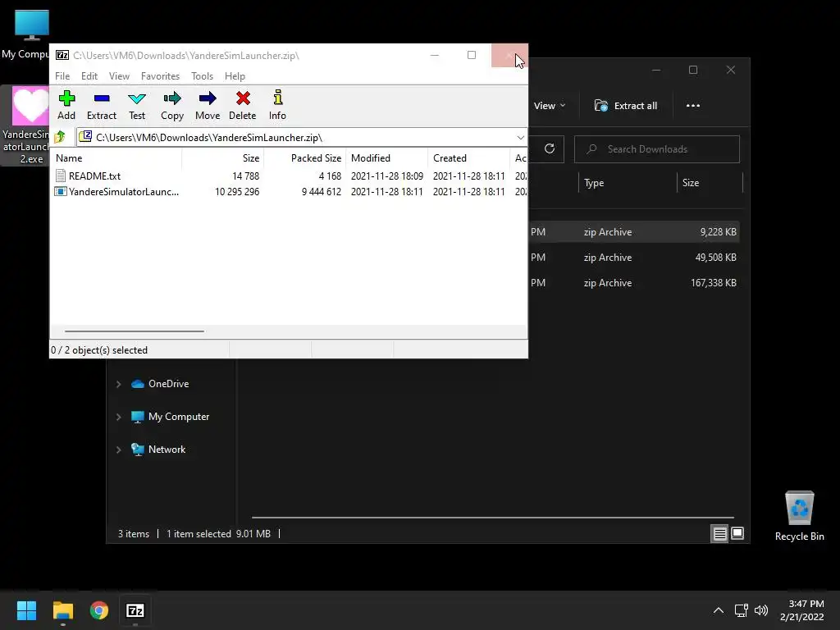Expand the My Computer tree node
This screenshot has width=840, height=630.
point(118,417)
